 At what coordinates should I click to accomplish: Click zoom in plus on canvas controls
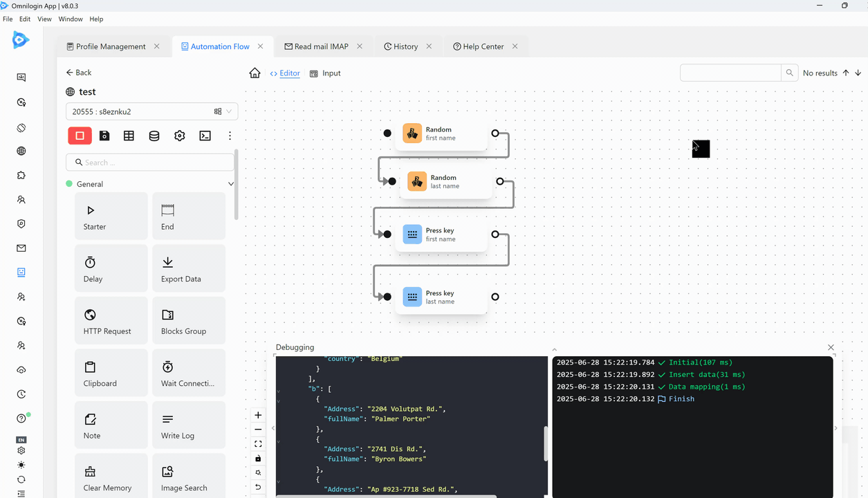[x=258, y=415]
